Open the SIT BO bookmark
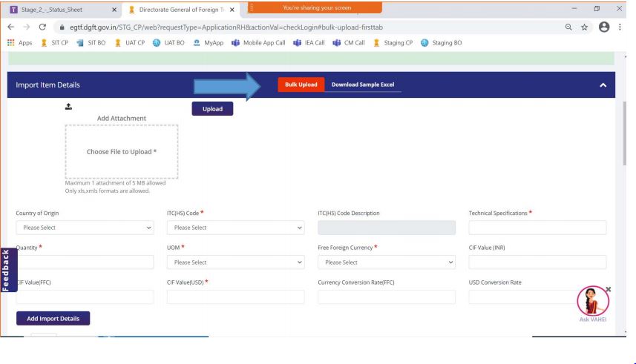This screenshot has height=364, width=636. (x=91, y=42)
